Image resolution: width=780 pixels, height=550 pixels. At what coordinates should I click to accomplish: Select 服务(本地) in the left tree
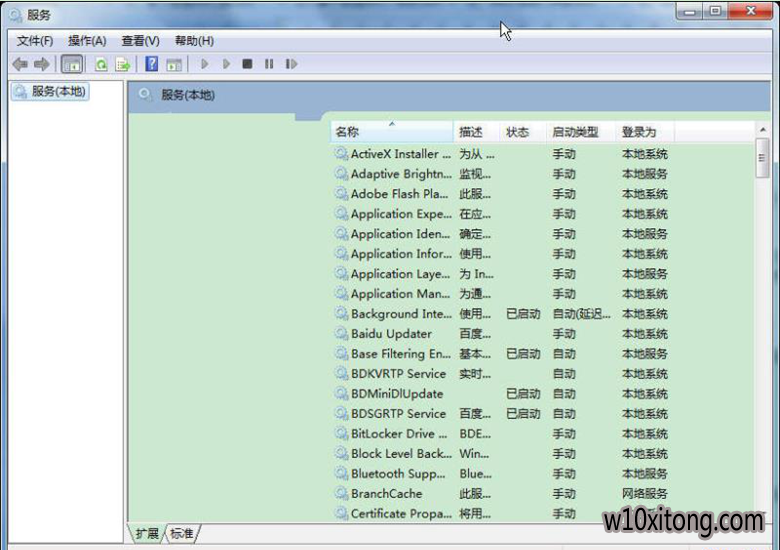pyautogui.click(x=50, y=92)
